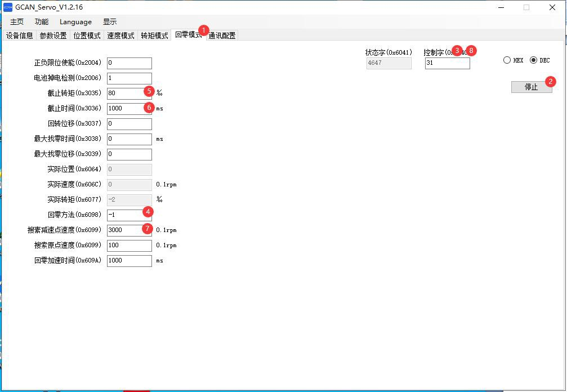Open the 显示 menu

click(x=110, y=22)
